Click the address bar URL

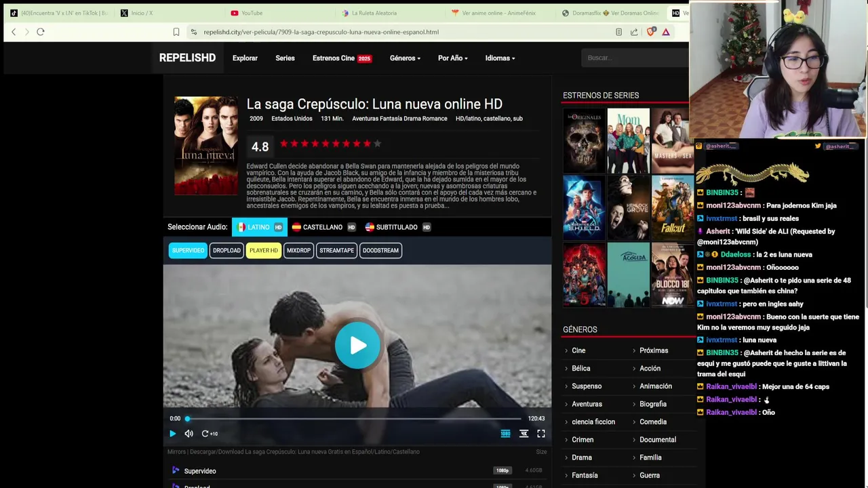(321, 32)
